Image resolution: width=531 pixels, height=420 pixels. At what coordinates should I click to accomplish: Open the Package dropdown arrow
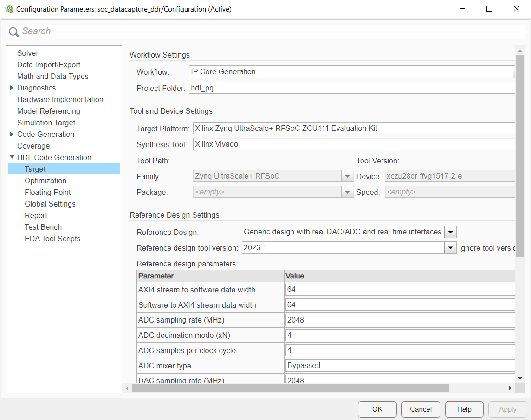(x=347, y=192)
